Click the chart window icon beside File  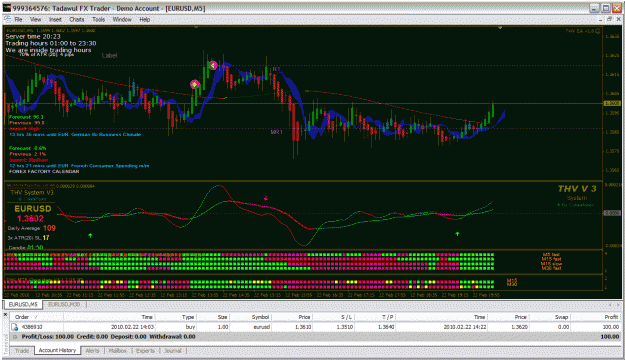8,19
